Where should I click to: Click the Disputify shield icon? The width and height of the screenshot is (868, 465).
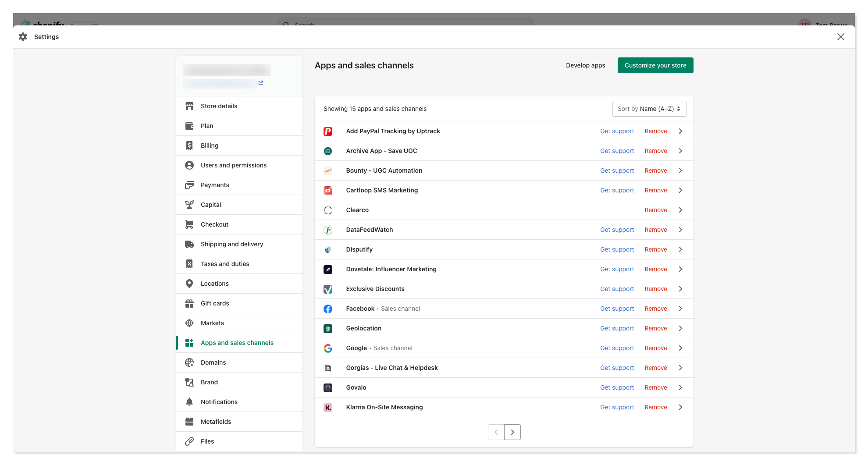[328, 249]
